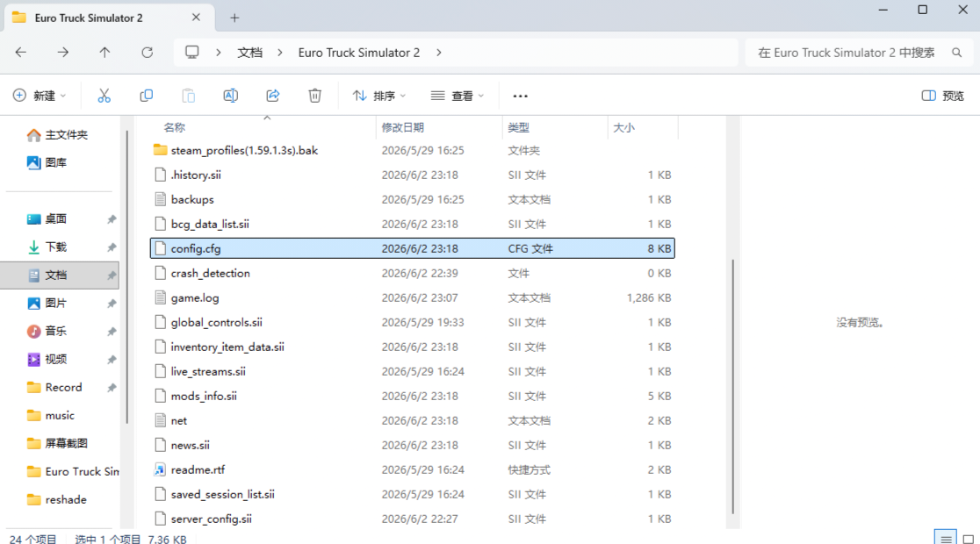Select the game.log file

(413, 298)
